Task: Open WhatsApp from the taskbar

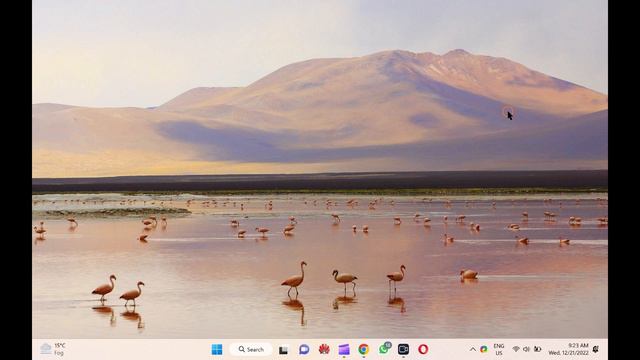Action: [384, 349]
